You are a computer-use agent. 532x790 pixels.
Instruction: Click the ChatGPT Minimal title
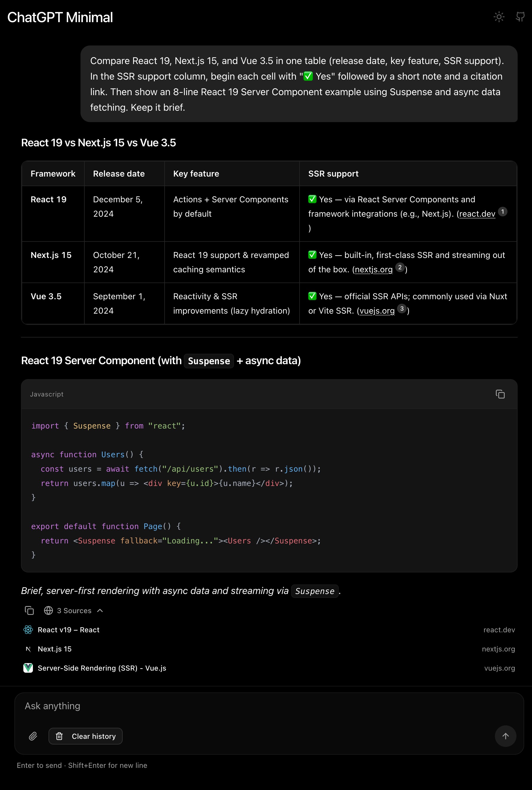click(60, 17)
